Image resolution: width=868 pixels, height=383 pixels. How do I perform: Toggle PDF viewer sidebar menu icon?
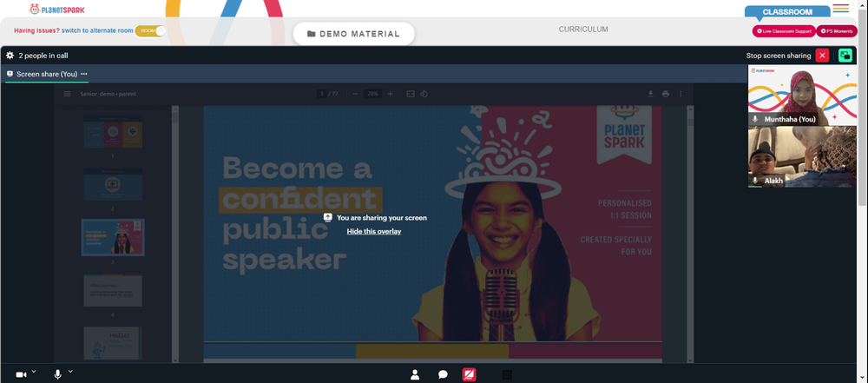tap(68, 94)
